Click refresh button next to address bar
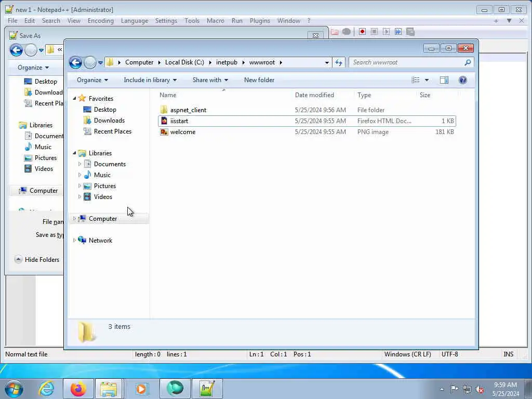Viewport: 532px width, 399px height. pyautogui.click(x=339, y=62)
